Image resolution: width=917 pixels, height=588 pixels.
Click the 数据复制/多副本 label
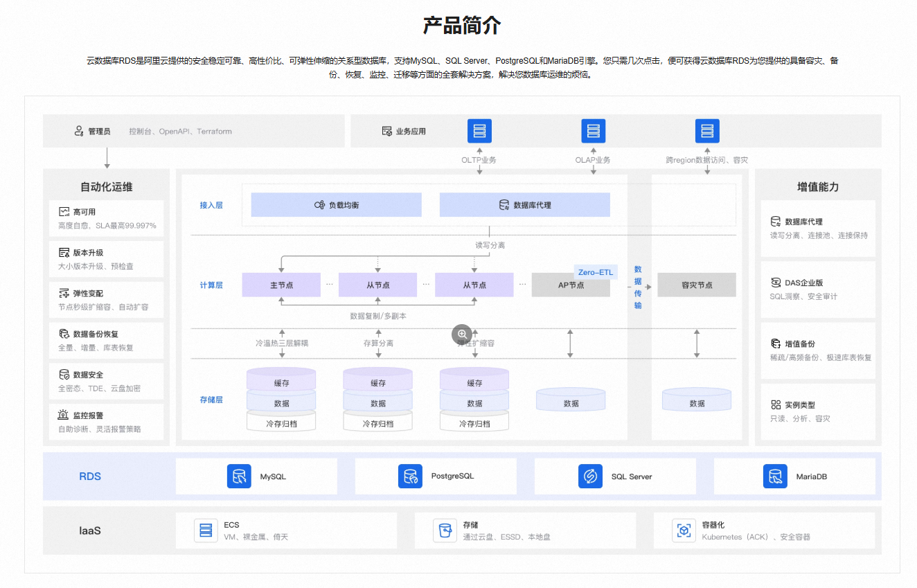(378, 316)
